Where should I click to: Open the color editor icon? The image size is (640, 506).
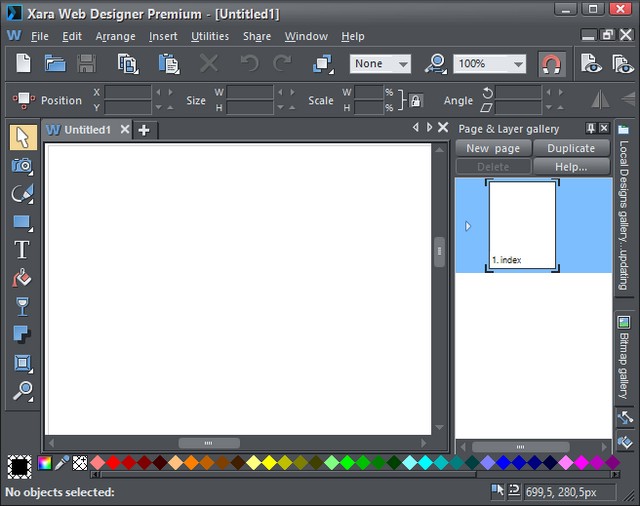[44, 463]
